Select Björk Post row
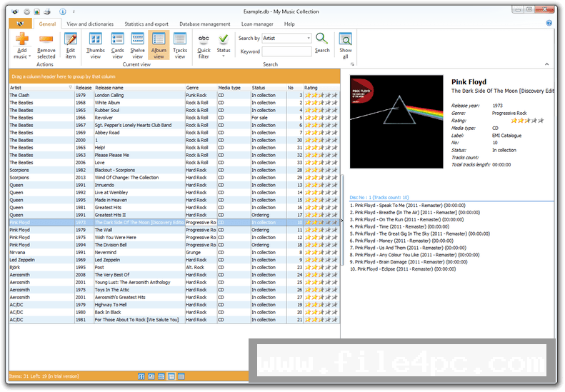The image size is (565, 392). tap(174, 267)
